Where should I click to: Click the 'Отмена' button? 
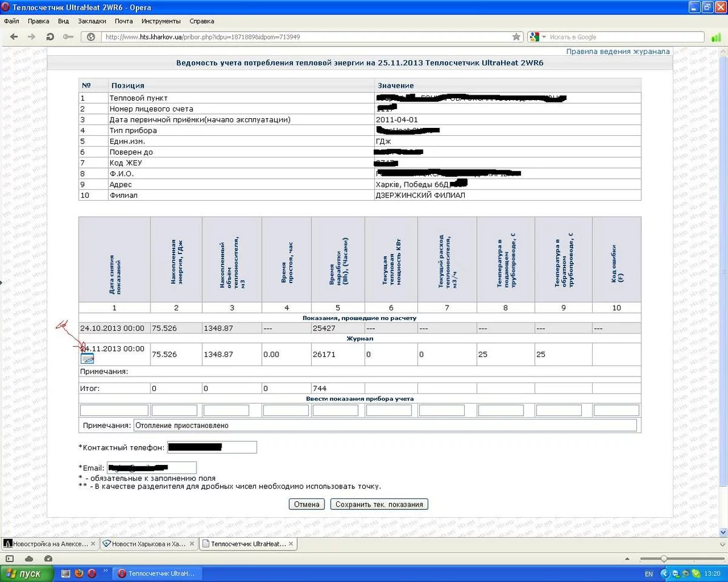307,504
